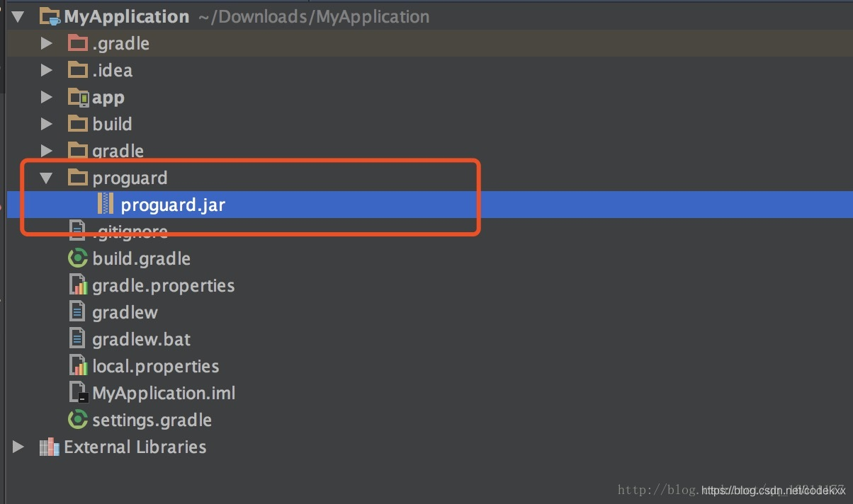
Task: Select the MyApplication project name
Action: click(127, 17)
